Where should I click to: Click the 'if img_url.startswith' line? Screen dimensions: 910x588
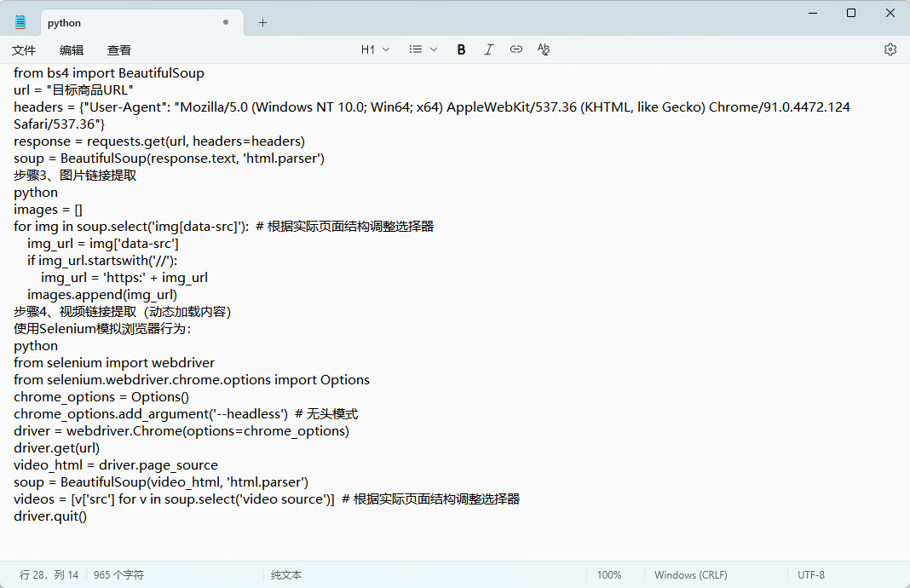coord(102,261)
